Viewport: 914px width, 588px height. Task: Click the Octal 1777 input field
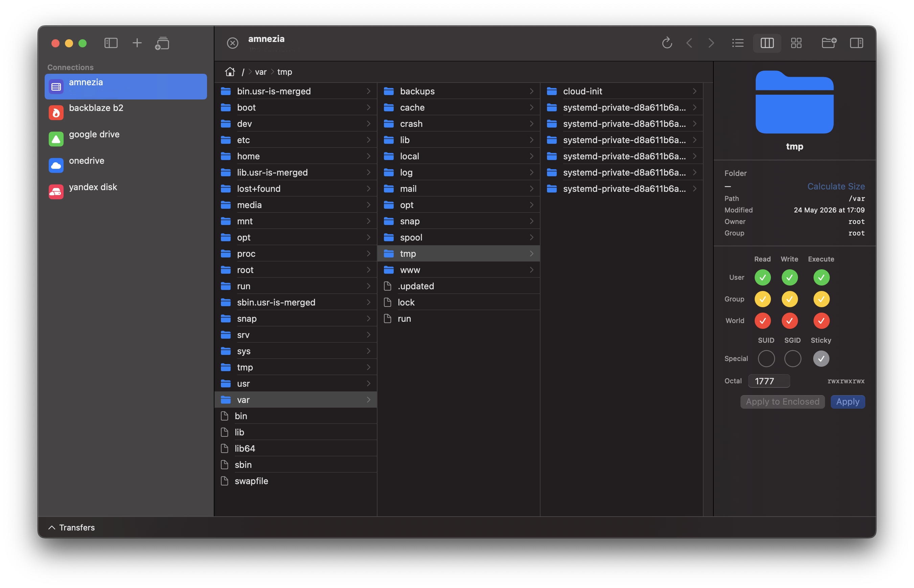pyautogui.click(x=769, y=381)
